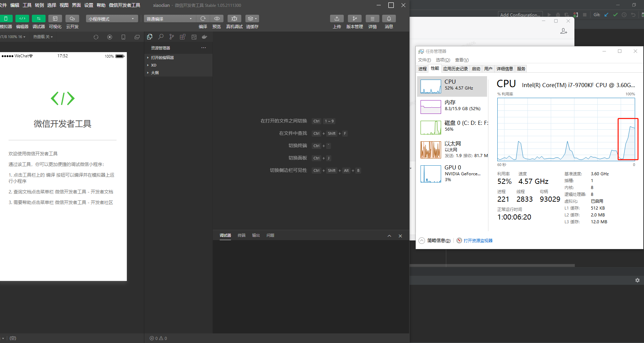Close the bottom debugger panel
This screenshot has width=644, height=343.
400,236
